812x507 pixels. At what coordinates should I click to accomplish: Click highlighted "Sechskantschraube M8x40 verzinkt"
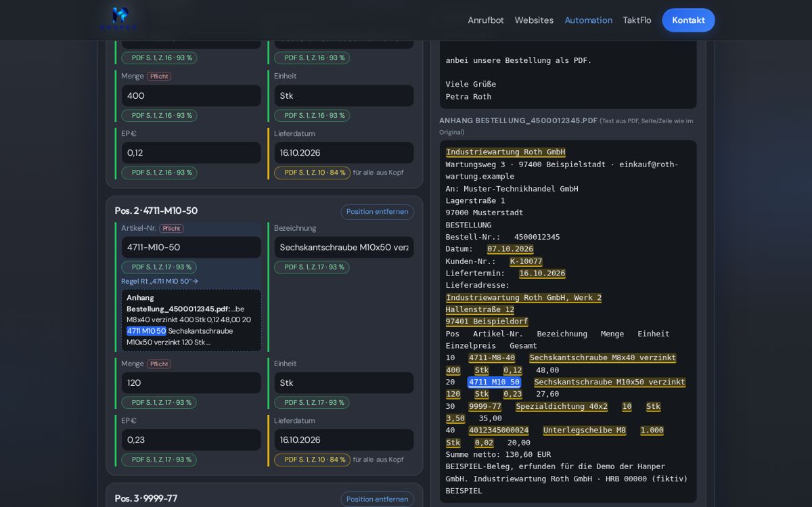pos(602,358)
